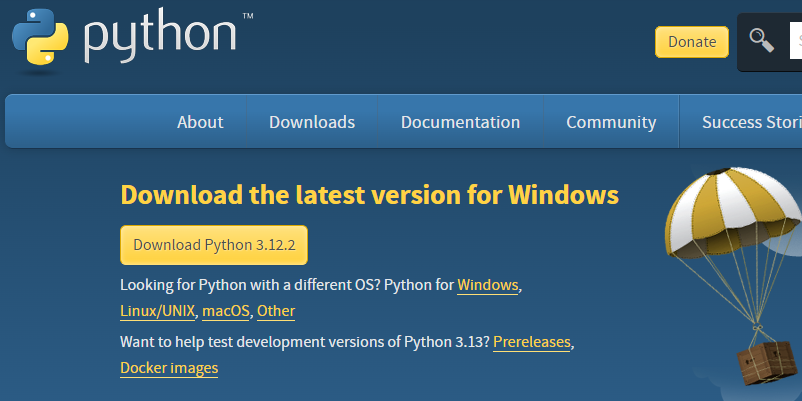The image size is (802, 401).
Task: Open the Docker images link
Action: [169, 368]
